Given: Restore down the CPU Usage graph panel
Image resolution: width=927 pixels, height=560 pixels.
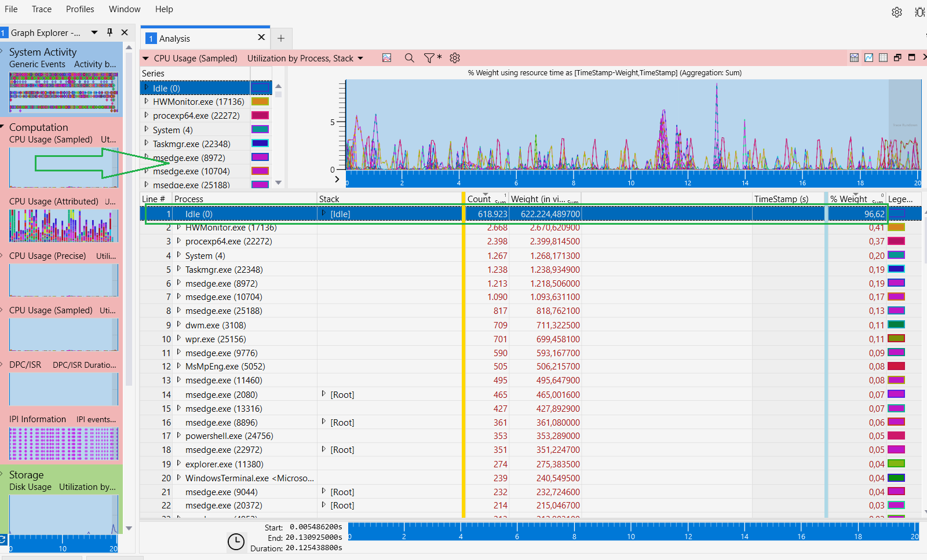Looking at the screenshot, I should coord(897,57).
